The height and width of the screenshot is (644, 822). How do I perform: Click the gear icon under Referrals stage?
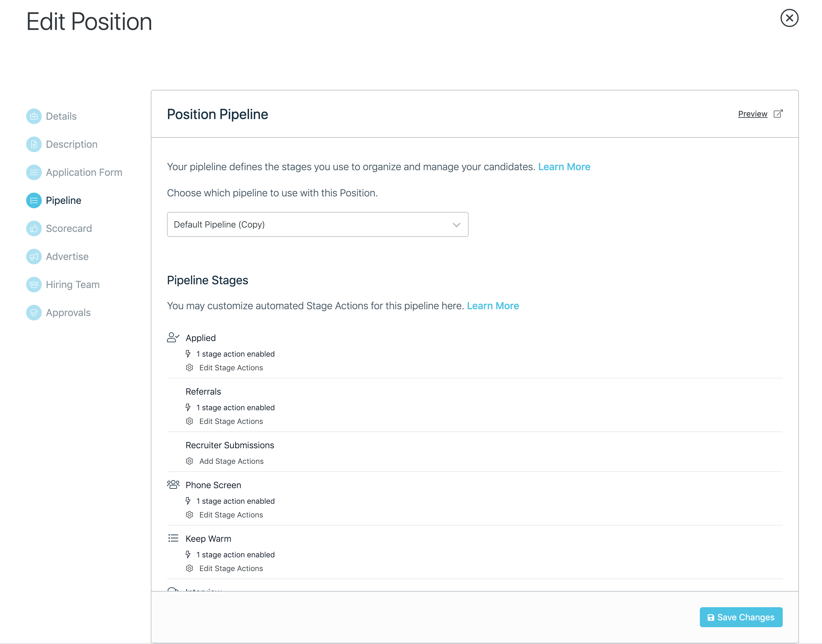pos(189,421)
